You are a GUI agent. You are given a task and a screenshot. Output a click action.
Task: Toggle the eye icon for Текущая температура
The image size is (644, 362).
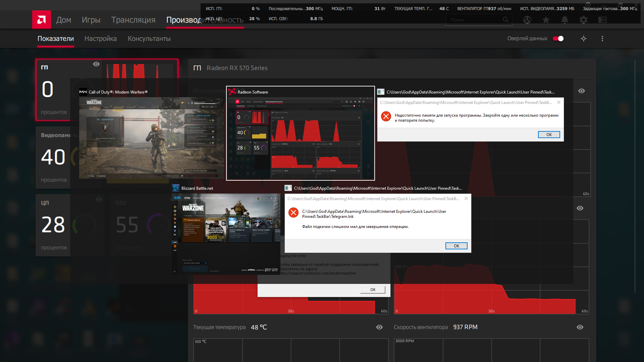379,327
